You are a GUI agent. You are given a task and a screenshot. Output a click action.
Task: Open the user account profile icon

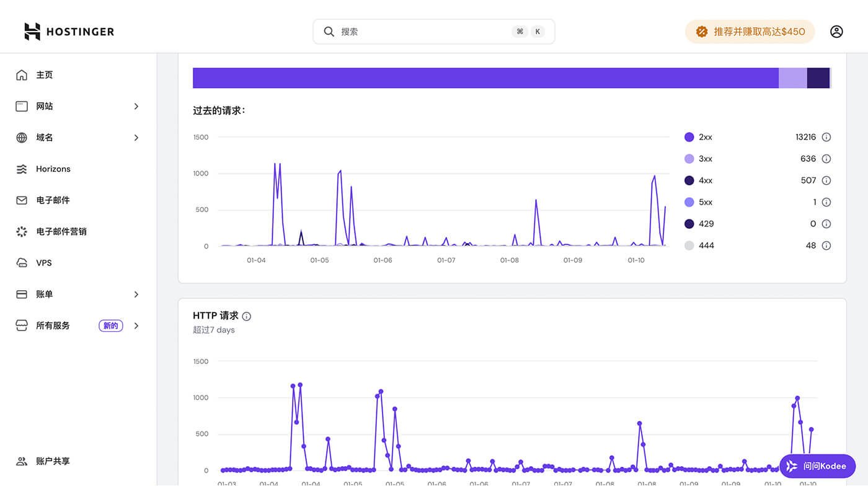(x=836, y=31)
